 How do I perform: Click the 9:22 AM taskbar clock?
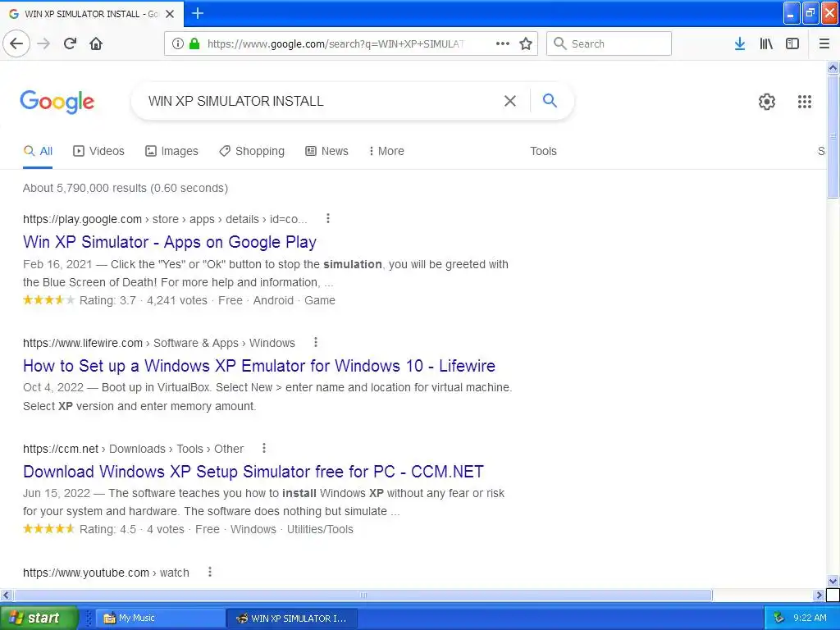pyautogui.click(x=810, y=618)
